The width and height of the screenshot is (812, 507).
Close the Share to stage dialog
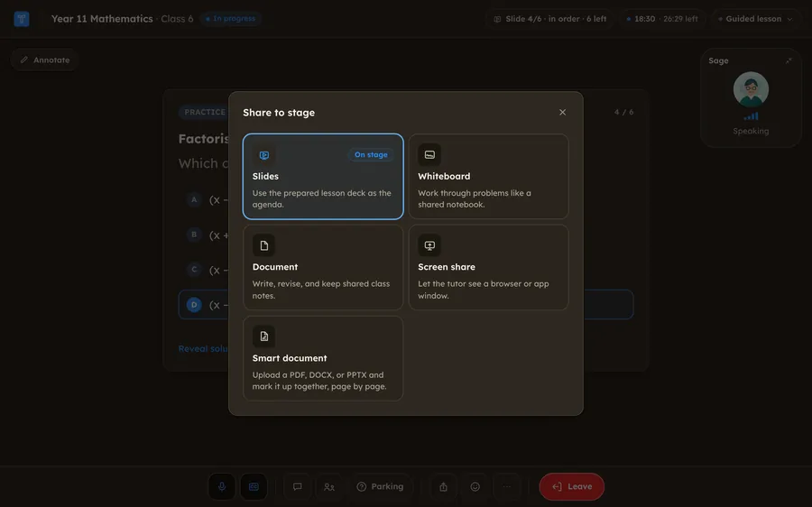(562, 113)
